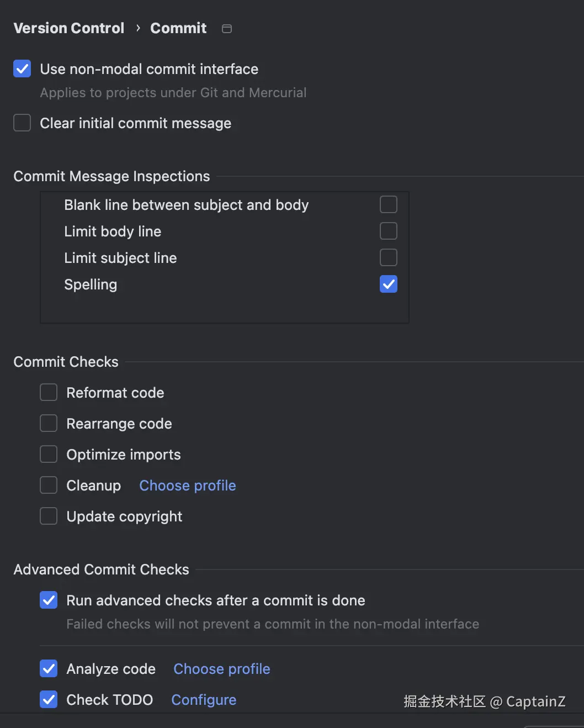Open Choose profile link beside Analyze code
584x728 pixels.
[x=222, y=669]
